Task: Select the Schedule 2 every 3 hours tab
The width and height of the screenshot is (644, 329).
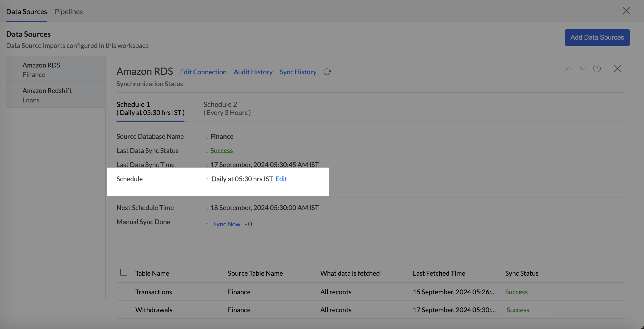Action: pos(227,108)
